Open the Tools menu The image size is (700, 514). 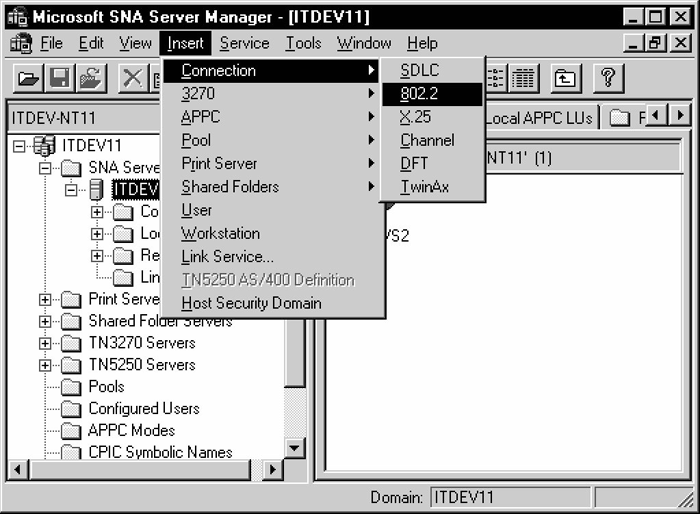303,43
